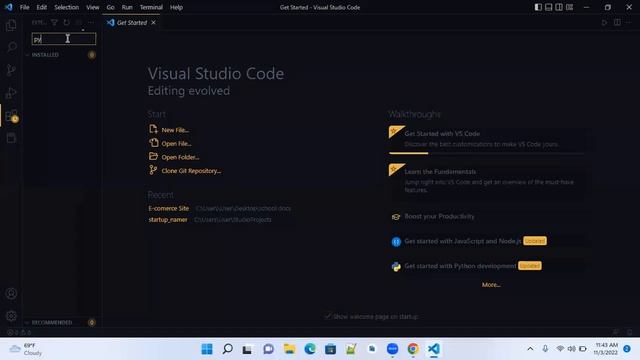Open Get Started with VS Code walkthrough
The height and width of the screenshot is (360, 640).
[x=487, y=140]
